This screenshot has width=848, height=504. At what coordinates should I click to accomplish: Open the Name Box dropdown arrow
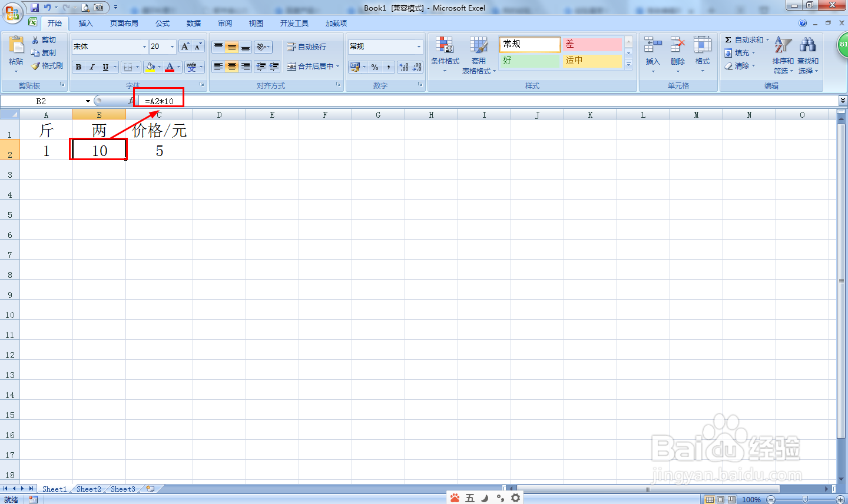click(88, 101)
